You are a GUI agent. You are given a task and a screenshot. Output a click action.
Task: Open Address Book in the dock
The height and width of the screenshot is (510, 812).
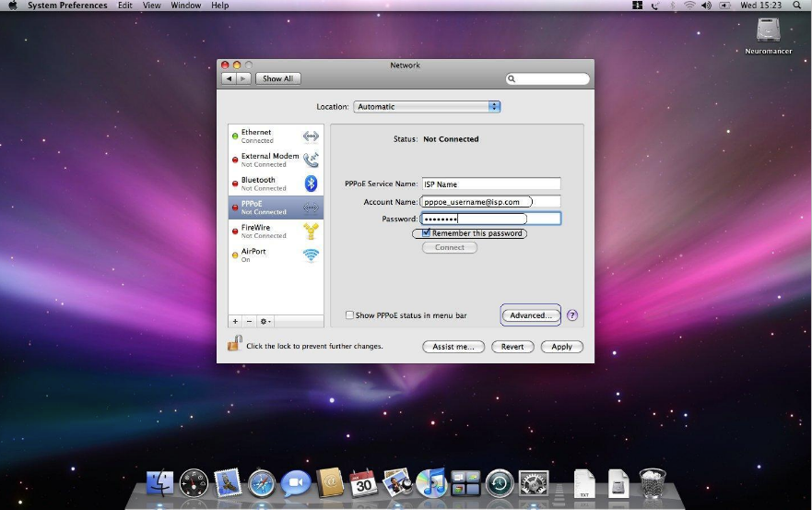pos(330,482)
